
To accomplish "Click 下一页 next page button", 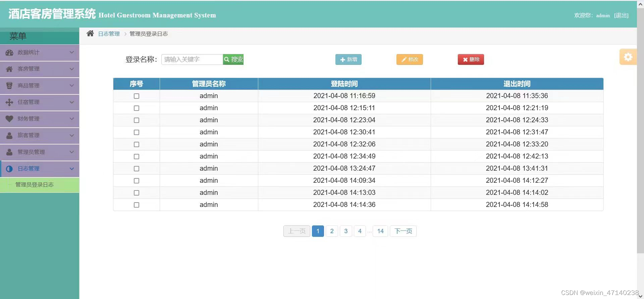I will pos(403,231).
